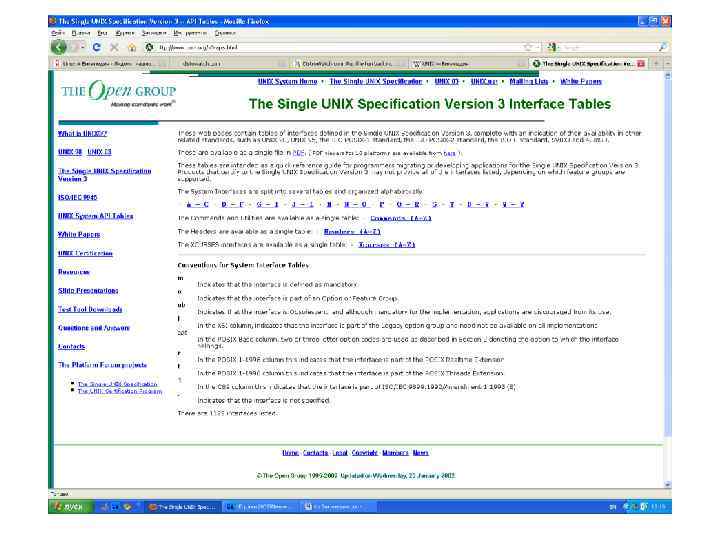Viewport: 720px width, 540px height.
Task: Select the active Single UNIX Specification tab
Action: coord(588,64)
